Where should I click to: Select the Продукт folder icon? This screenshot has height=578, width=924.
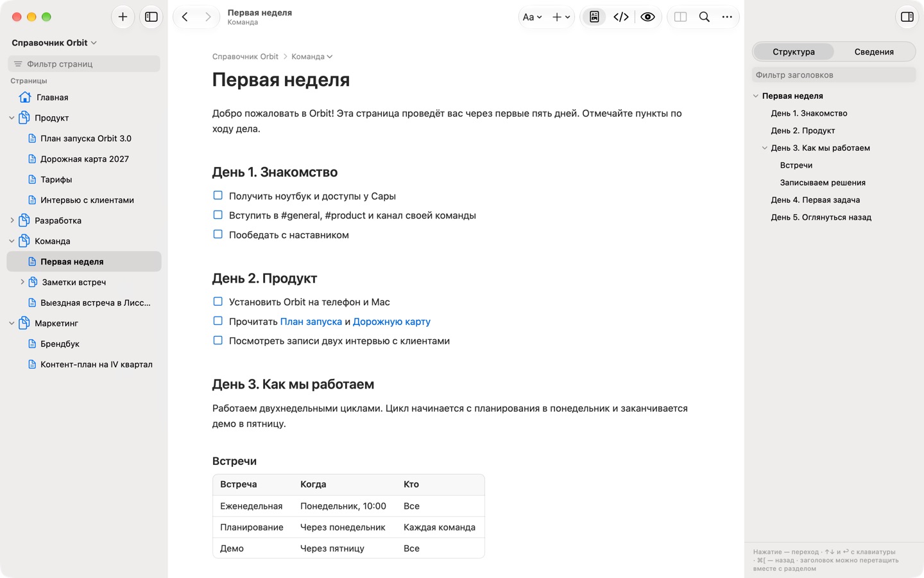coord(24,118)
